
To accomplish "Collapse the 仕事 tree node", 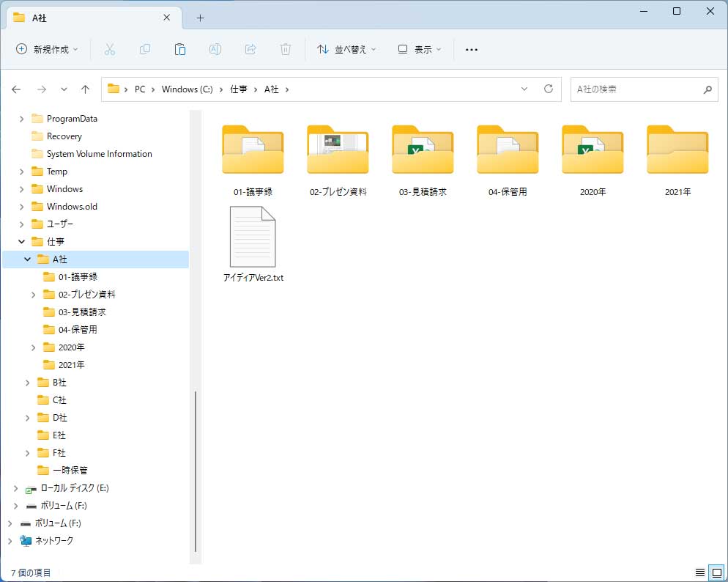I will (21, 242).
